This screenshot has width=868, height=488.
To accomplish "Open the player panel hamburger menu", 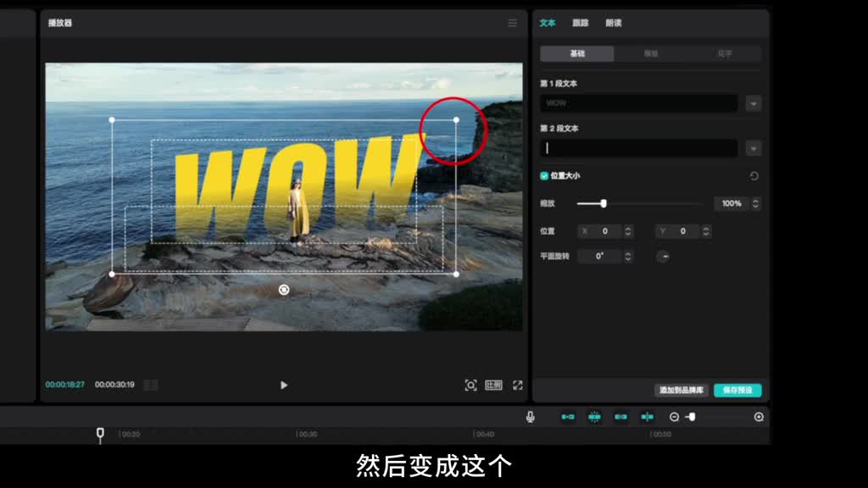I will pyautogui.click(x=512, y=23).
